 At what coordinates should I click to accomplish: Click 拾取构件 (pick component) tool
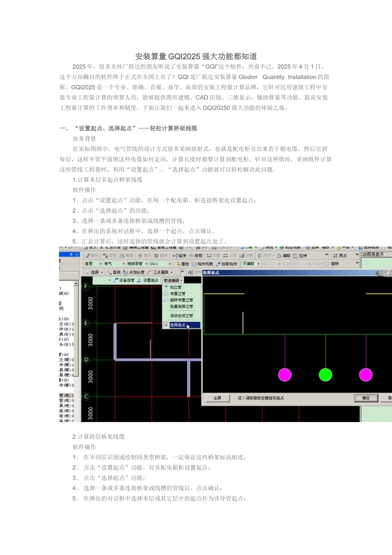point(227,264)
